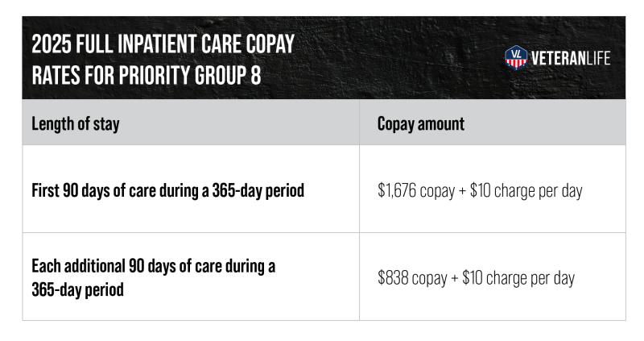Click '$10 charge per day' in first row
Viewport: 644px width, 341px height.
click(x=526, y=190)
